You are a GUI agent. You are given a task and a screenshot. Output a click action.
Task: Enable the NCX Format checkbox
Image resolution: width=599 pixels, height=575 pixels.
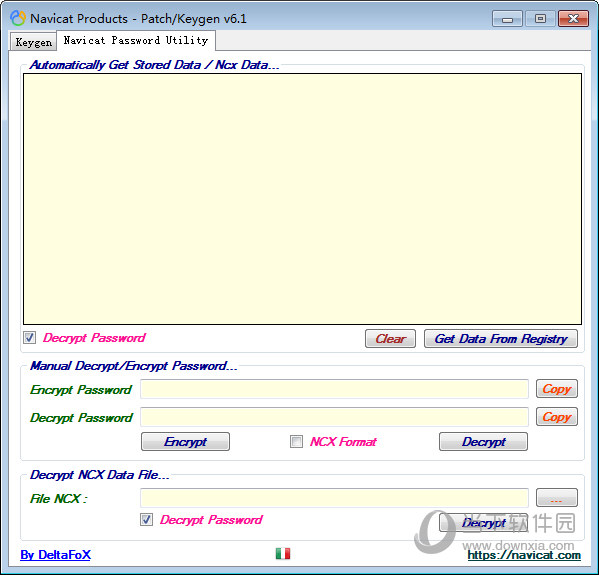click(296, 441)
